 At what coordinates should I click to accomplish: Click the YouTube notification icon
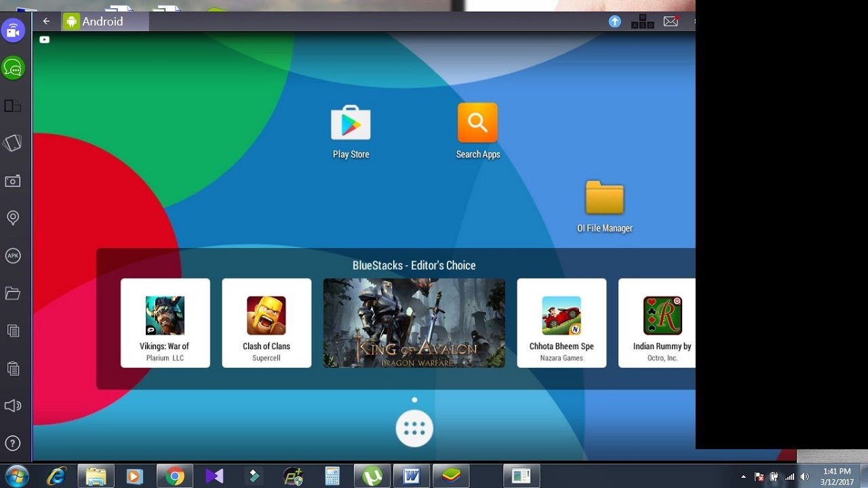click(x=44, y=40)
